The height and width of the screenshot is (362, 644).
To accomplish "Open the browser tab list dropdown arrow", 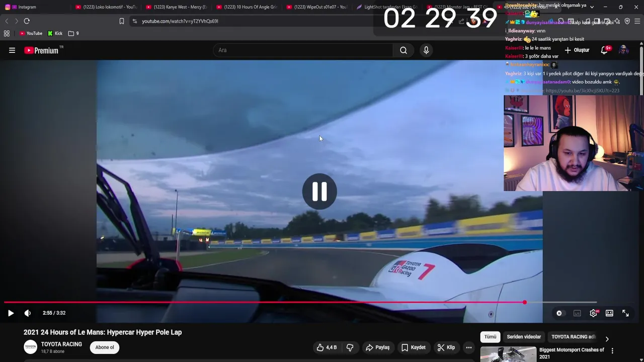I will (592, 7).
